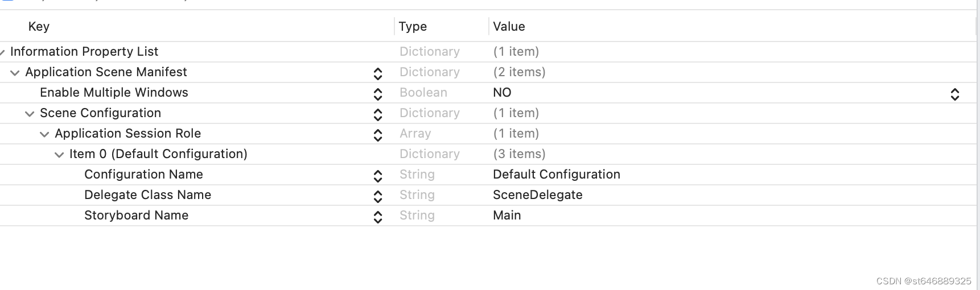980x290 pixels.
Task: Select the Key column header
Action: coord(39,26)
